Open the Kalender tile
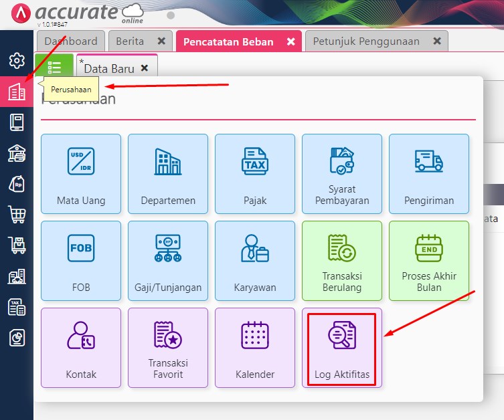Viewport: 504px width, 420px height. 255,348
